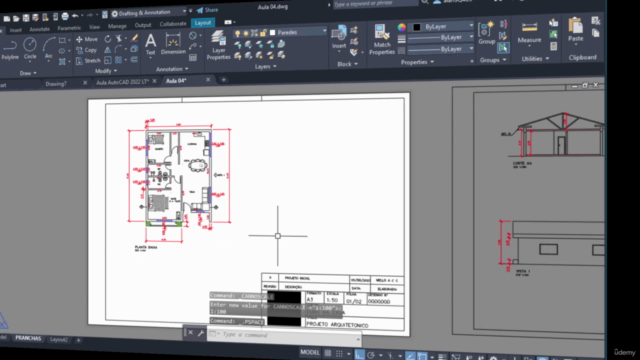Click the Quick Calculator icon in Utilities

tap(553, 46)
